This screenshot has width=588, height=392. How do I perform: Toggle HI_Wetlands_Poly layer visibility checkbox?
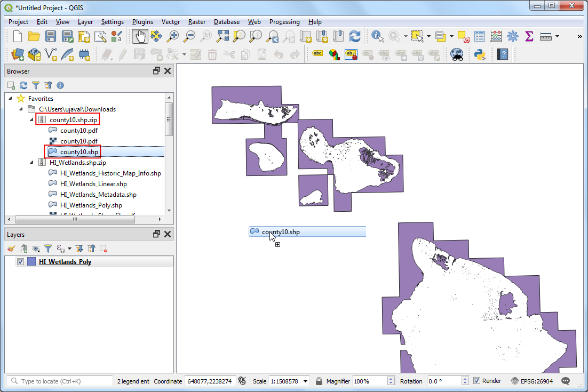[21, 262]
